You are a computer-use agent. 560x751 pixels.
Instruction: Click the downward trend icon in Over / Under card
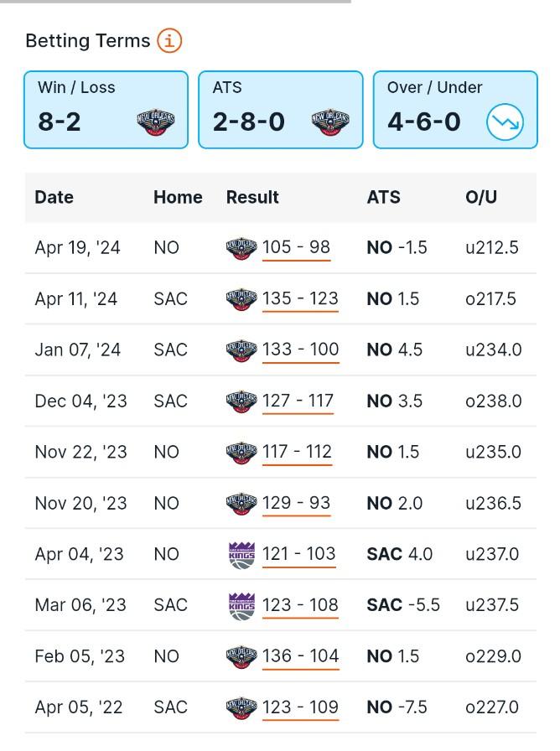505,122
